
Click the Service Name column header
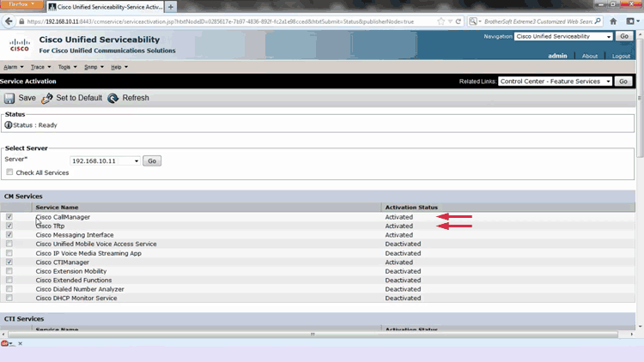[x=57, y=208]
